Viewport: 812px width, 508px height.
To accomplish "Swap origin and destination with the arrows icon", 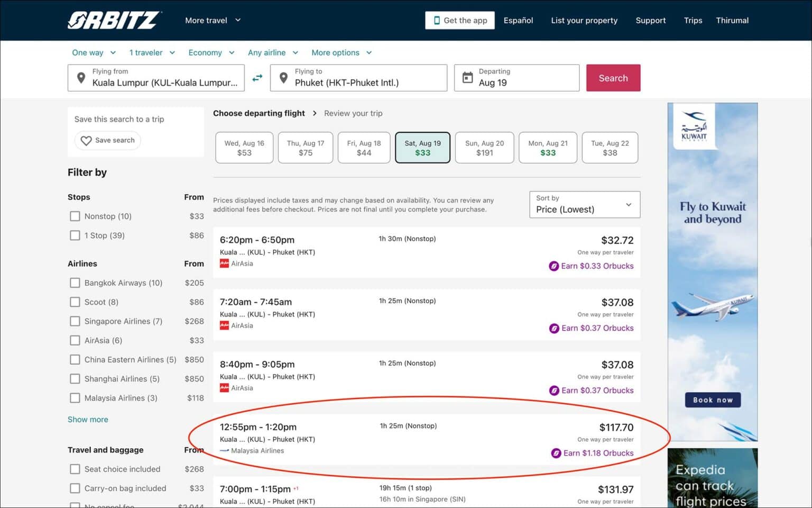I will 257,77.
